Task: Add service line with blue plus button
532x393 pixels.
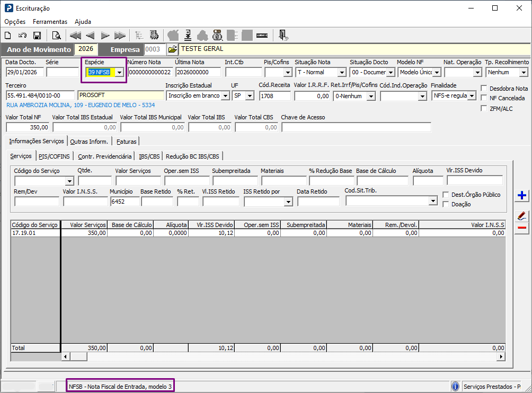Action: coord(522,195)
